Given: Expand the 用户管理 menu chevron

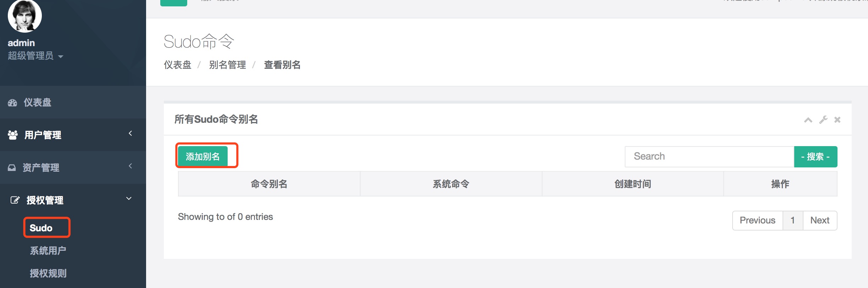Looking at the screenshot, I should 130,133.
